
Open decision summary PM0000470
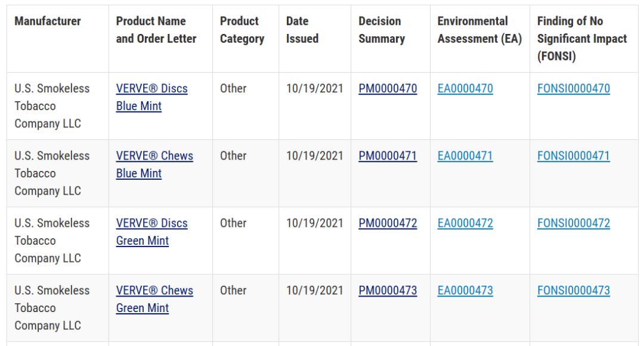point(388,89)
